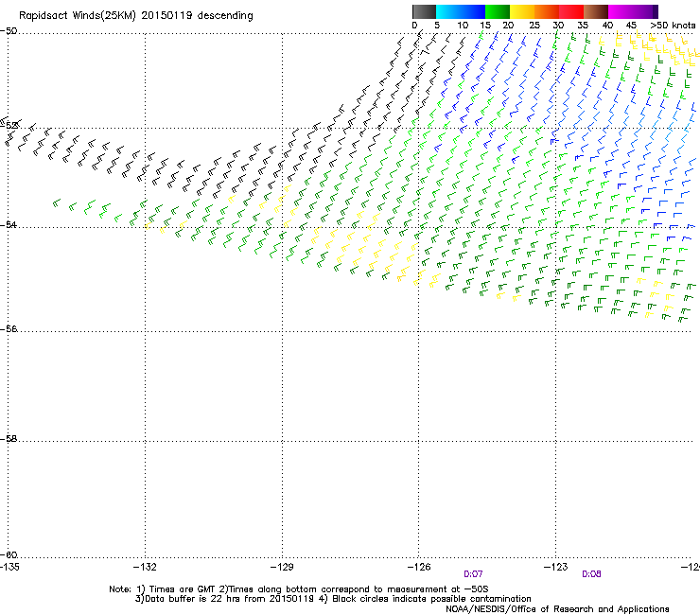700x615 pixels.
Task: Click the brown 35-40 knots color segment
Action: coord(596,11)
